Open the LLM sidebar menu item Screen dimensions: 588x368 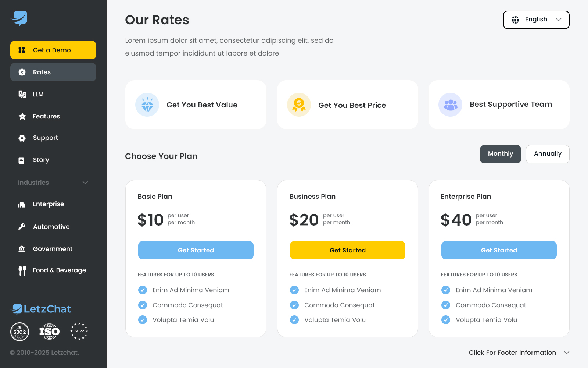(x=38, y=94)
